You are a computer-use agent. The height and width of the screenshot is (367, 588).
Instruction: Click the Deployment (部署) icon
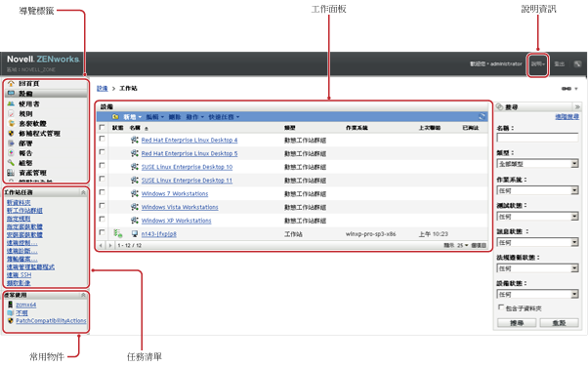[x=12, y=143]
